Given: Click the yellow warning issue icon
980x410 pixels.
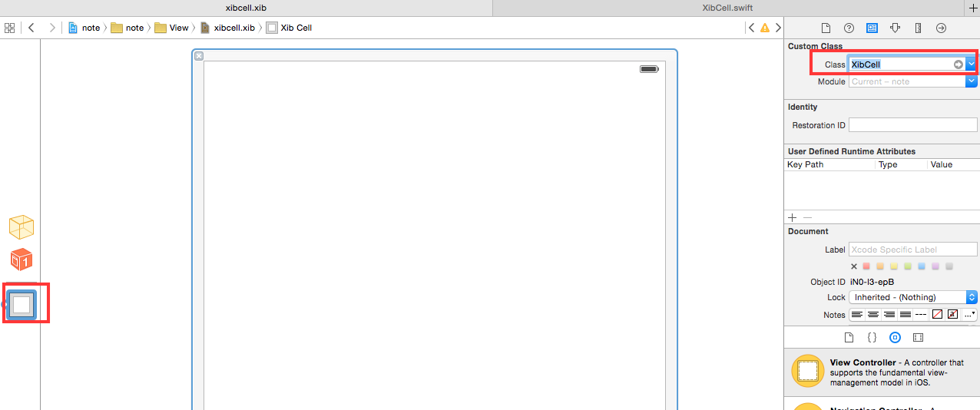Looking at the screenshot, I should [x=764, y=28].
